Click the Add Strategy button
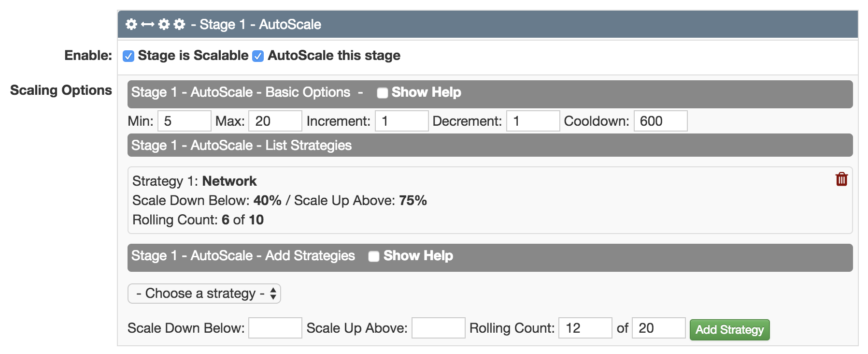The image size is (868, 354). [x=729, y=330]
